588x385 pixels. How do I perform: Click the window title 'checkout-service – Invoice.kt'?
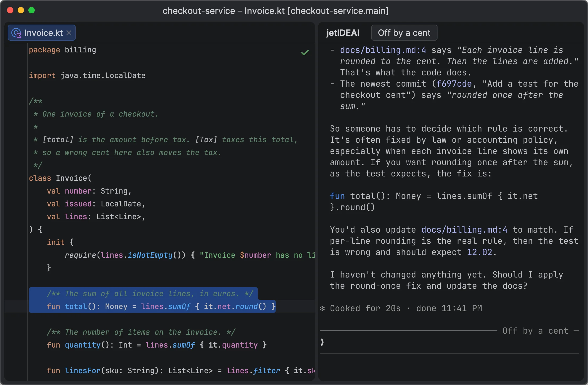(x=275, y=11)
